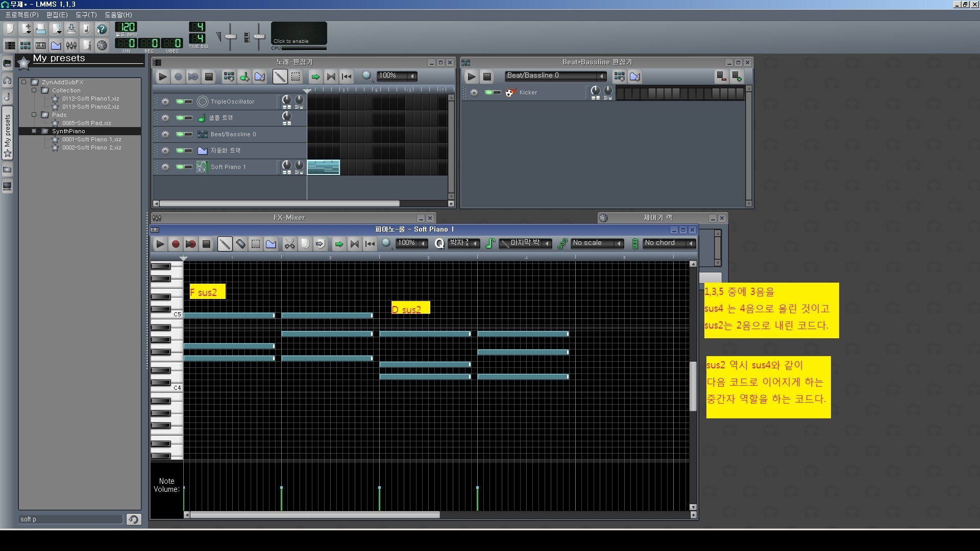Remove steps in Beat+Bassline Editor
The width and height of the screenshot is (980, 551).
coord(721,77)
